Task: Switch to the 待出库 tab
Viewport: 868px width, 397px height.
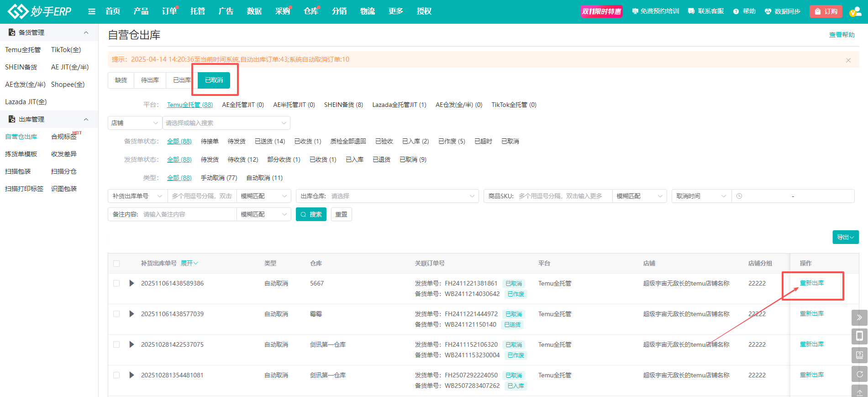Action: pos(150,80)
